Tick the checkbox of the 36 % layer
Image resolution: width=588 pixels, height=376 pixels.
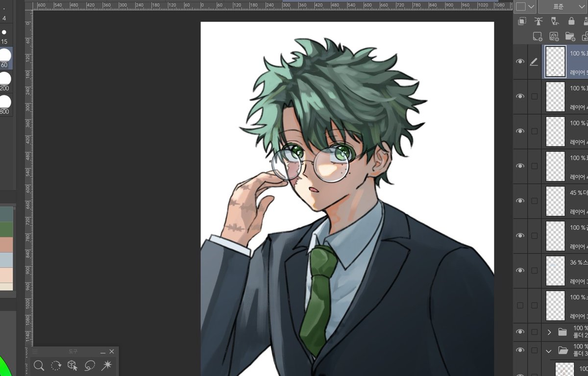click(534, 270)
